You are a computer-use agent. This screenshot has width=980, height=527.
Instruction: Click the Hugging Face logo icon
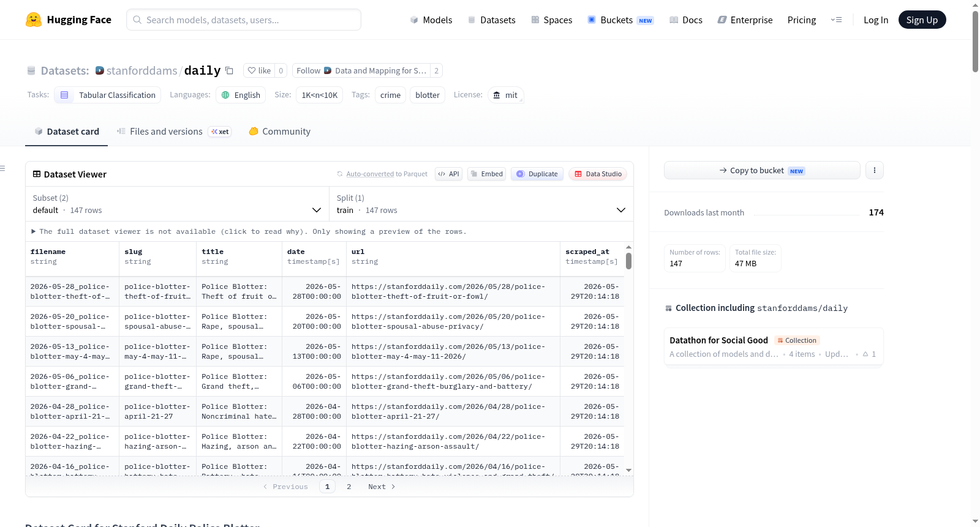[34, 20]
